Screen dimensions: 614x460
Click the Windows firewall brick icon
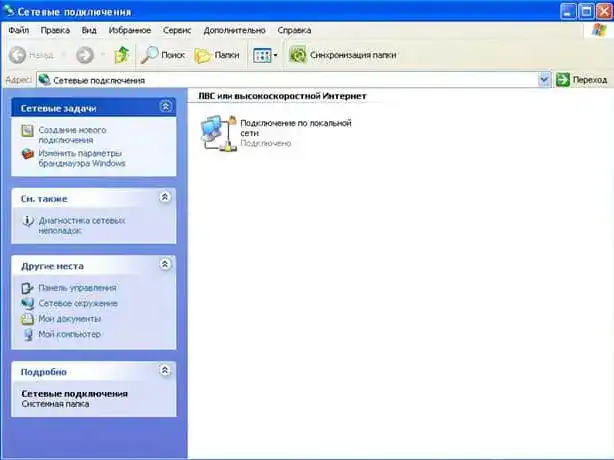click(27, 153)
